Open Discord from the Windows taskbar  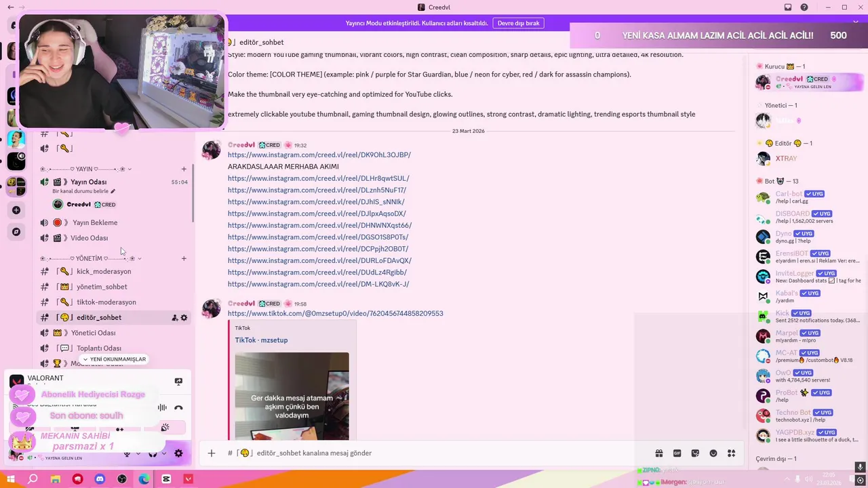point(100,479)
